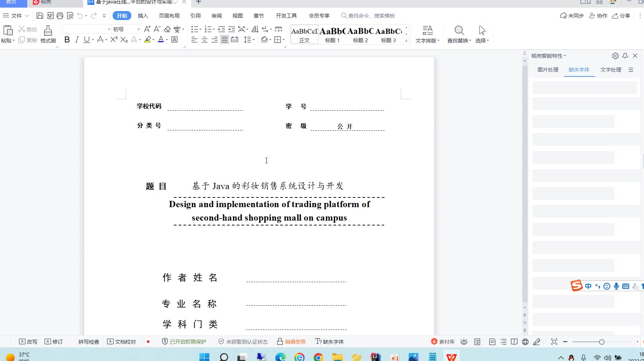Switch to the 插入 ribbon tab
This screenshot has height=361, width=644.
tap(143, 16)
